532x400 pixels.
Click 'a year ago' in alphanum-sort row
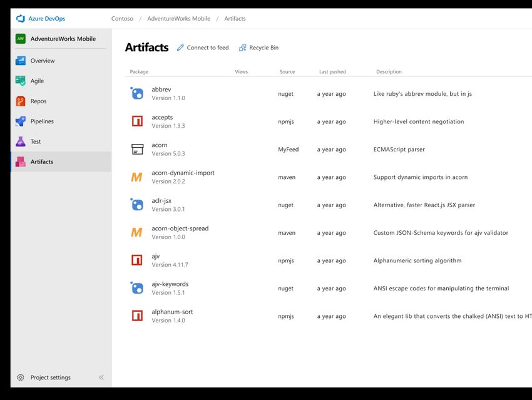pyautogui.click(x=332, y=316)
